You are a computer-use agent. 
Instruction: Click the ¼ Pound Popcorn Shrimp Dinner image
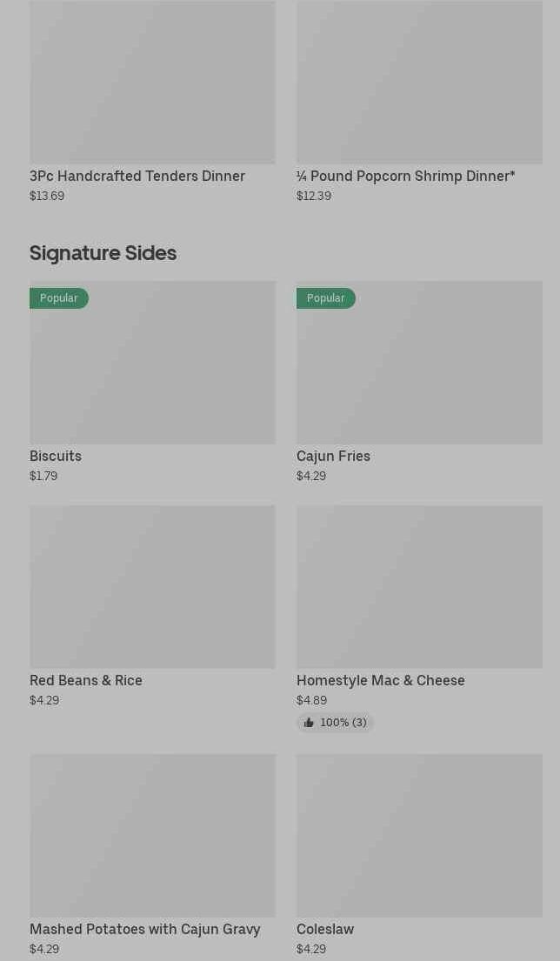(419, 83)
